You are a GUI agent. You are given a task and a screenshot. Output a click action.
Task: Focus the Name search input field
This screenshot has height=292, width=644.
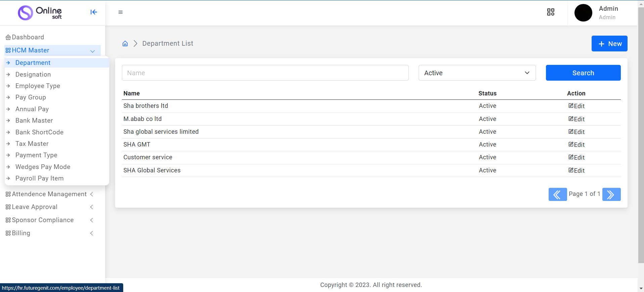pyautogui.click(x=265, y=73)
